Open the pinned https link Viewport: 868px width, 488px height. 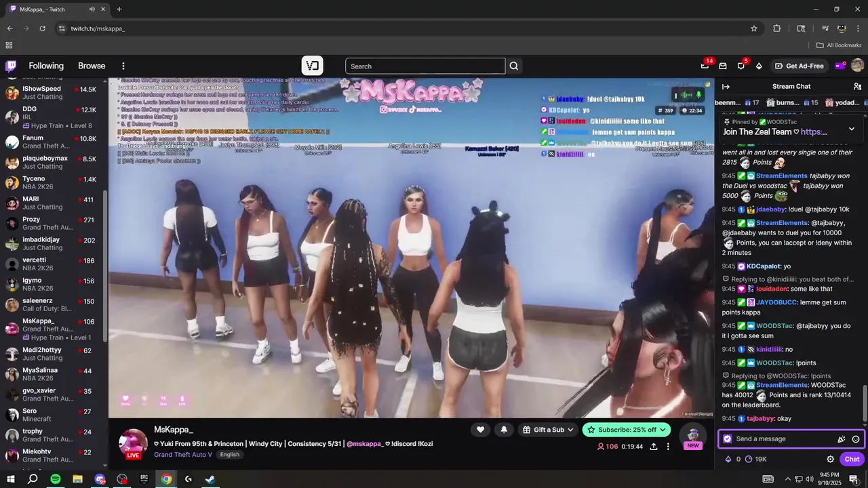point(814,131)
